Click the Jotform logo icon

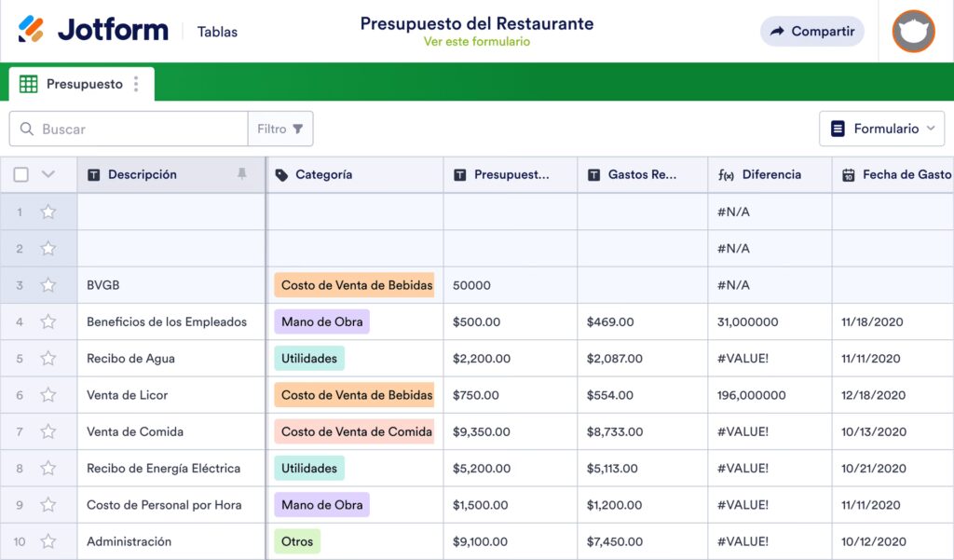(x=32, y=30)
